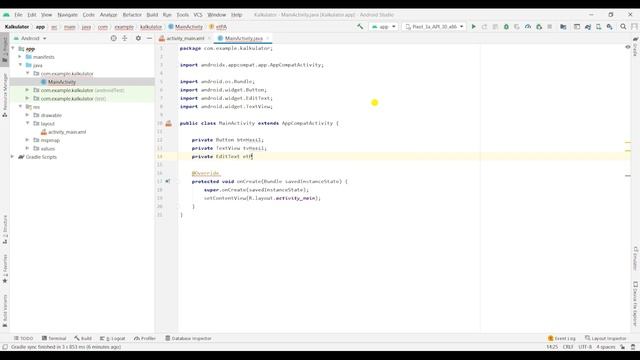Open the app run configuration dropdown
This screenshot has width=640, height=360.
pos(383,27)
